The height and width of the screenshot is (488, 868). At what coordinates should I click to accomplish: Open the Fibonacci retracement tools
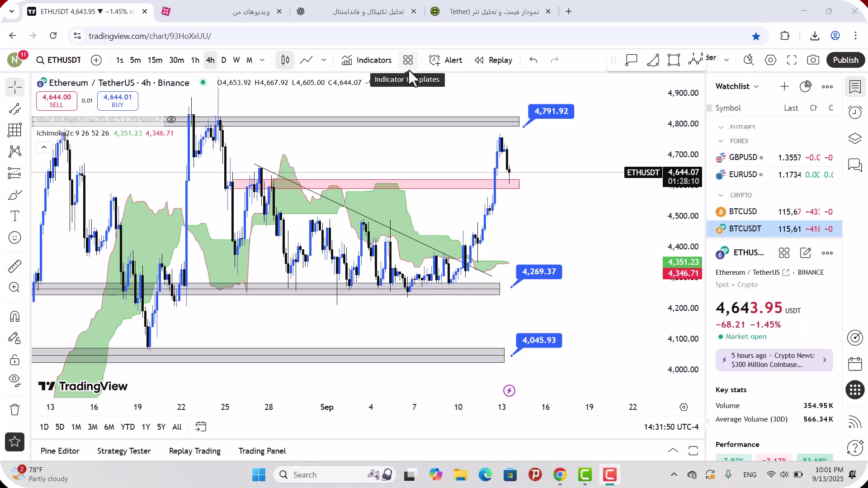[15, 130]
